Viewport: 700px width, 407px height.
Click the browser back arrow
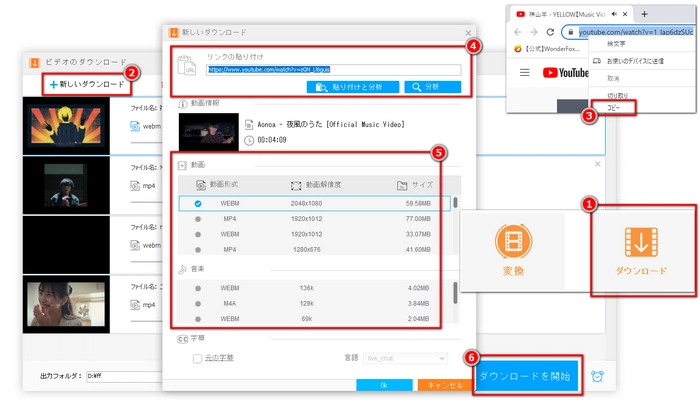point(516,32)
